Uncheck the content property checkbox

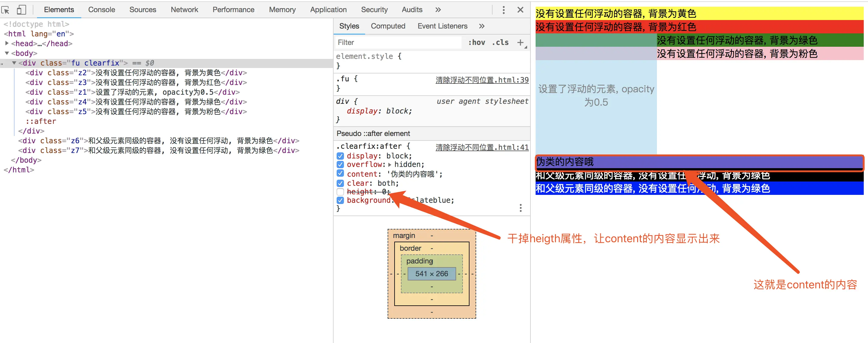click(x=340, y=173)
